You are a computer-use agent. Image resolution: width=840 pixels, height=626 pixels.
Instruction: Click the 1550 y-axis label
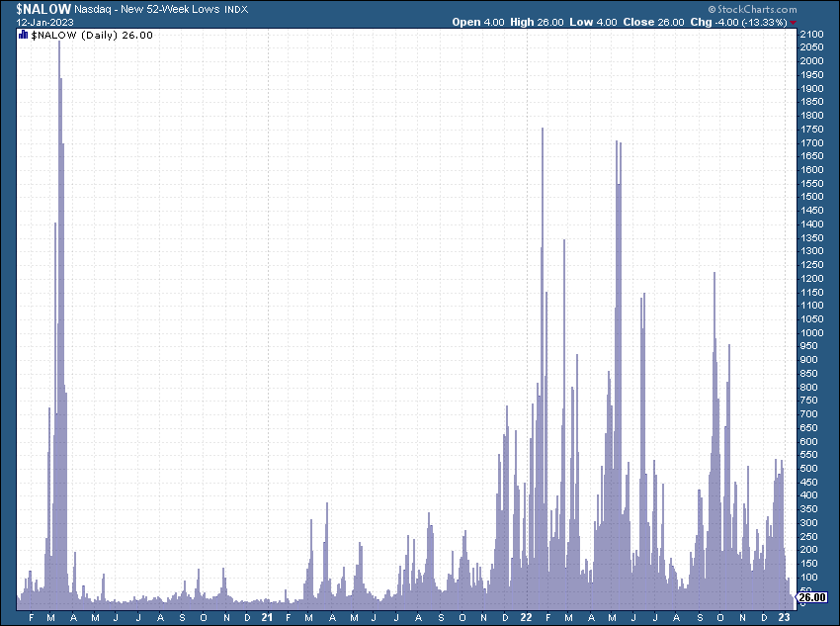(x=811, y=183)
